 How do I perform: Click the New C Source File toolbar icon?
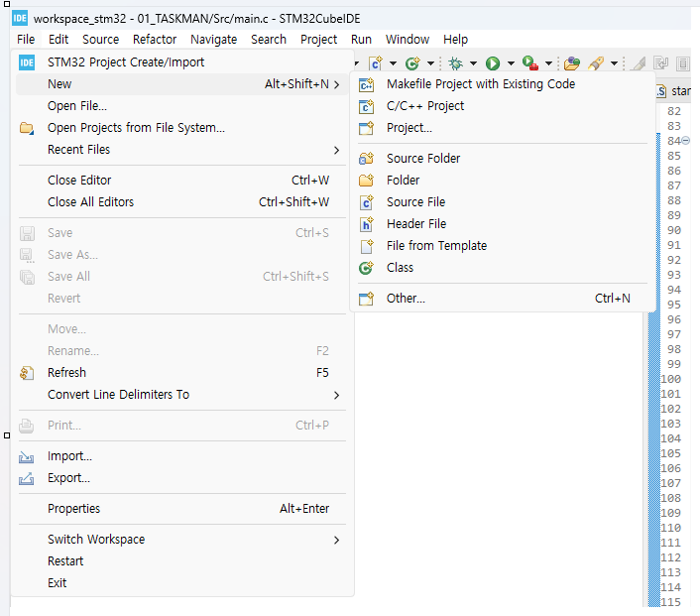pyautogui.click(x=376, y=63)
